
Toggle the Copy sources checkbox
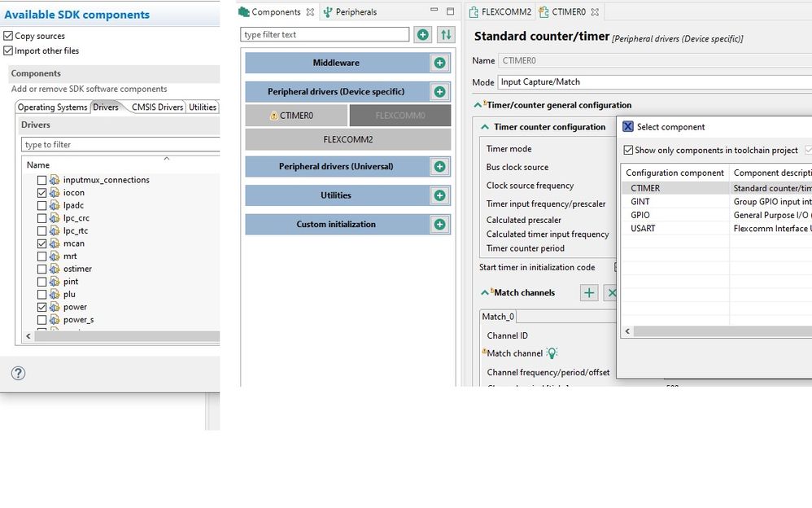click(x=8, y=36)
